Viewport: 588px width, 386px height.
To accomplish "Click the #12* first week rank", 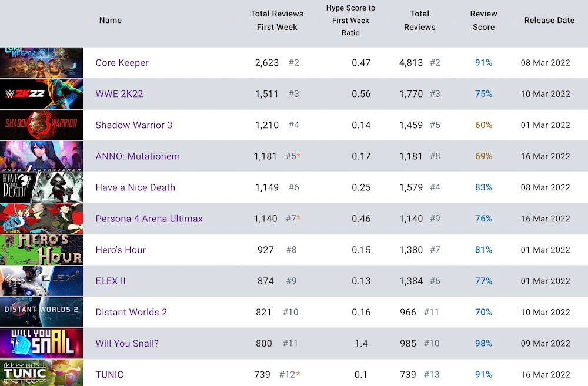I will (290, 375).
